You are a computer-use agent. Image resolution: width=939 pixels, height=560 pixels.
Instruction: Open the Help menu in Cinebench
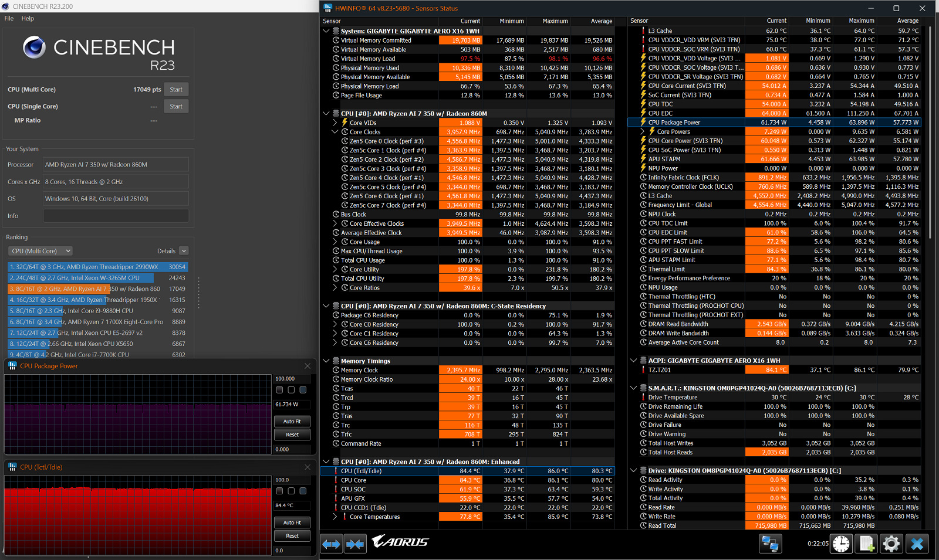pos(28,19)
